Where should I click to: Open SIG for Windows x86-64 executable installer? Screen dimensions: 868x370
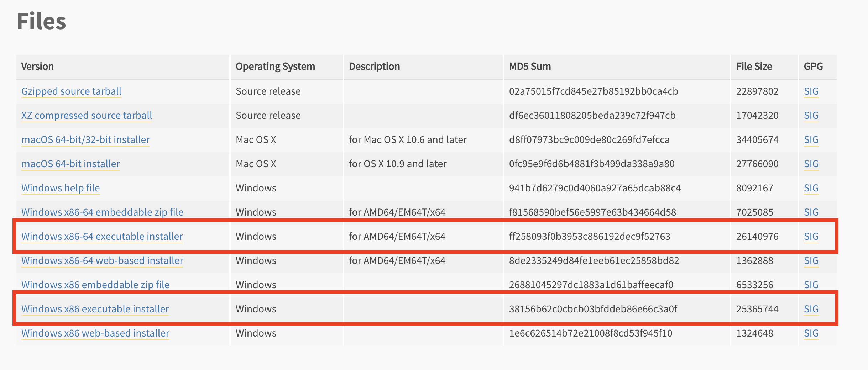pos(811,237)
